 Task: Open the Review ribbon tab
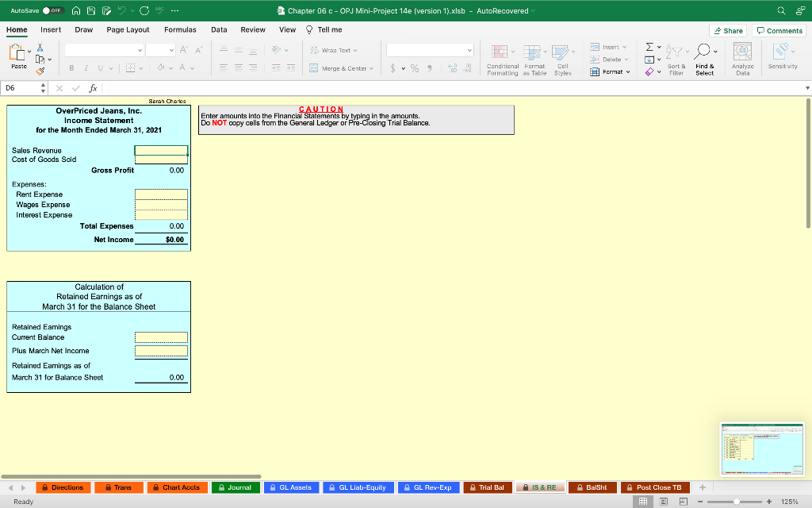click(253, 29)
